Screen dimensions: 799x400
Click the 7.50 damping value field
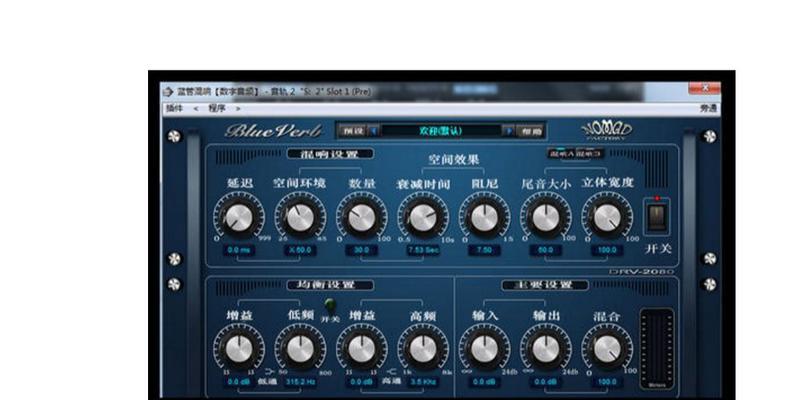coord(484,250)
